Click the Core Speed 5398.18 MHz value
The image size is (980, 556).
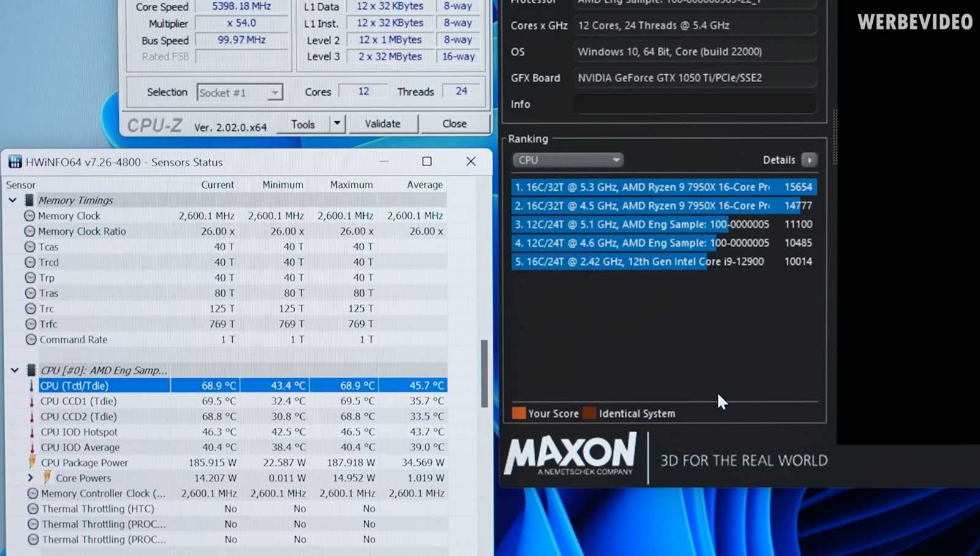point(241,6)
